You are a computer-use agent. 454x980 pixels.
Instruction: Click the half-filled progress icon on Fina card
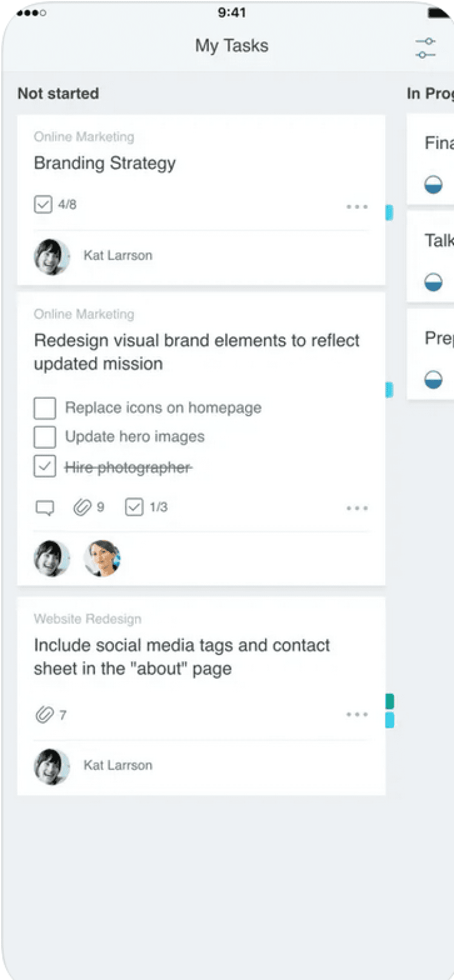(433, 185)
